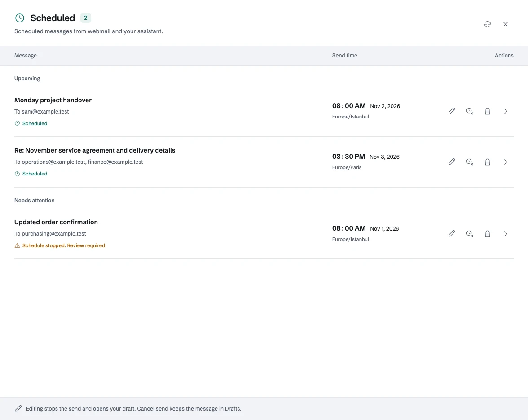Expand Updated order confirmation row chevron
This screenshot has width=528, height=420.
click(506, 233)
